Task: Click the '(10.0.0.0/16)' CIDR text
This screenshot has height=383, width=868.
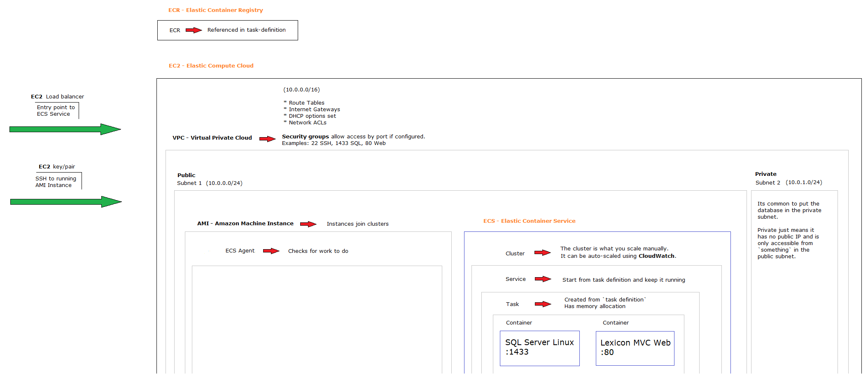Action: coord(301,90)
